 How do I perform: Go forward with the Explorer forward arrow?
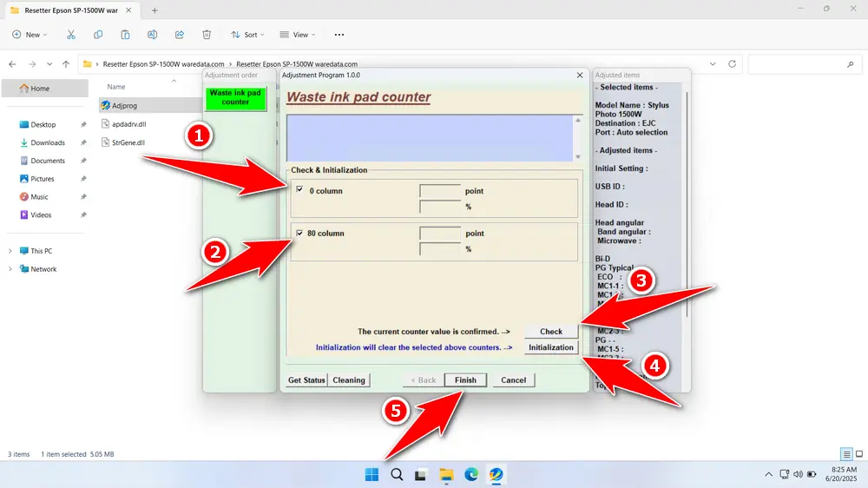click(x=32, y=64)
